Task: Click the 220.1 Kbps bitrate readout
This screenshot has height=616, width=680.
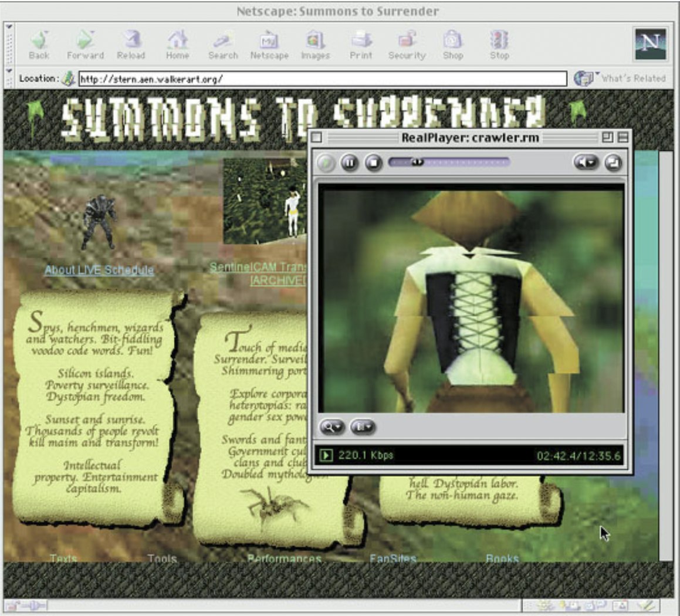Action: point(366,455)
